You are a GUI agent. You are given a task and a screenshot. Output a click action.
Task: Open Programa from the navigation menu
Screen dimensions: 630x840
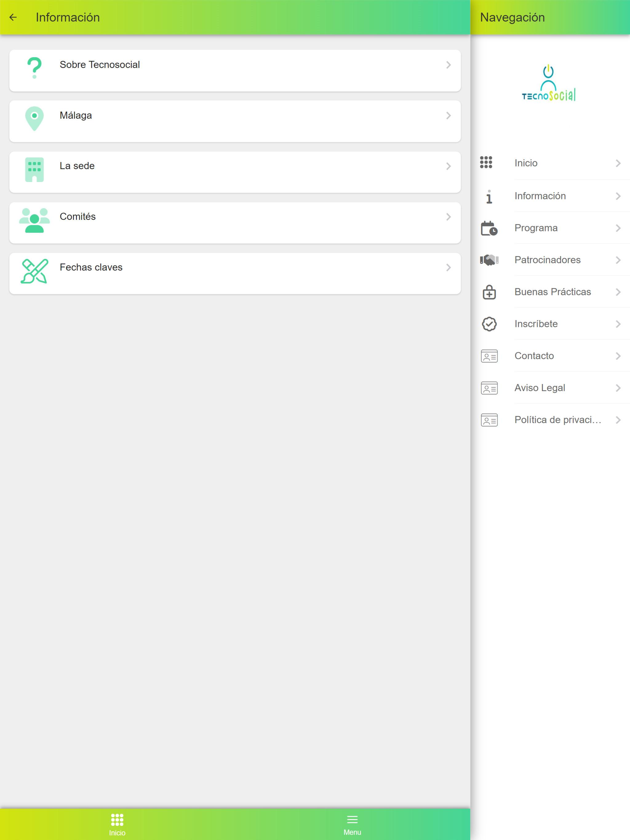(x=550, y=228)
